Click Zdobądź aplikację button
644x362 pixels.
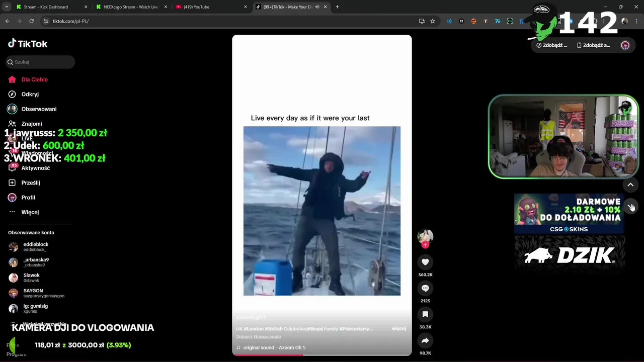pyautogui.click(x=594, y=45)
